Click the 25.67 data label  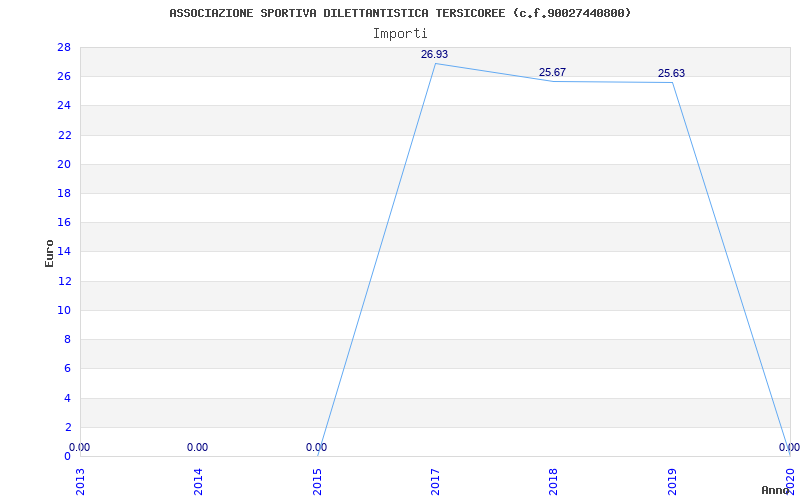coord(553,72)
